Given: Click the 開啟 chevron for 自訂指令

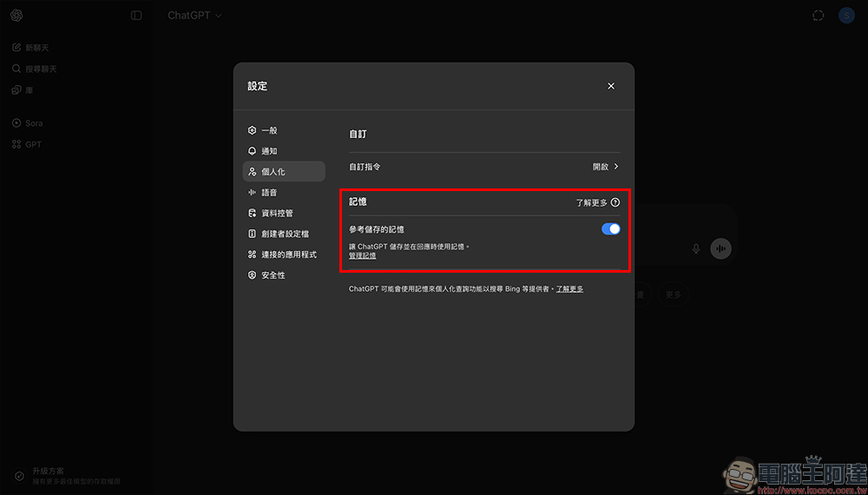Looking at the screenshot, I should [606, 167].
